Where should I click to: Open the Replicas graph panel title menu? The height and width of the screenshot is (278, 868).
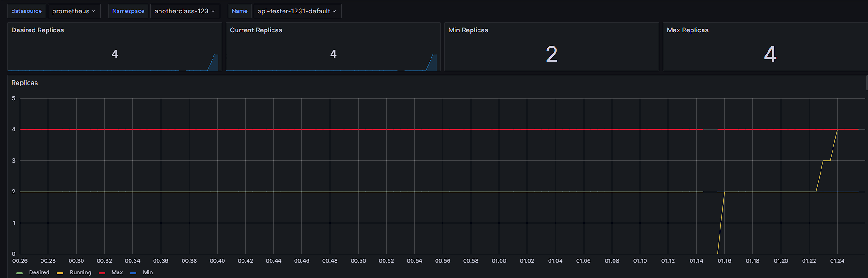(x=25, y=83)
